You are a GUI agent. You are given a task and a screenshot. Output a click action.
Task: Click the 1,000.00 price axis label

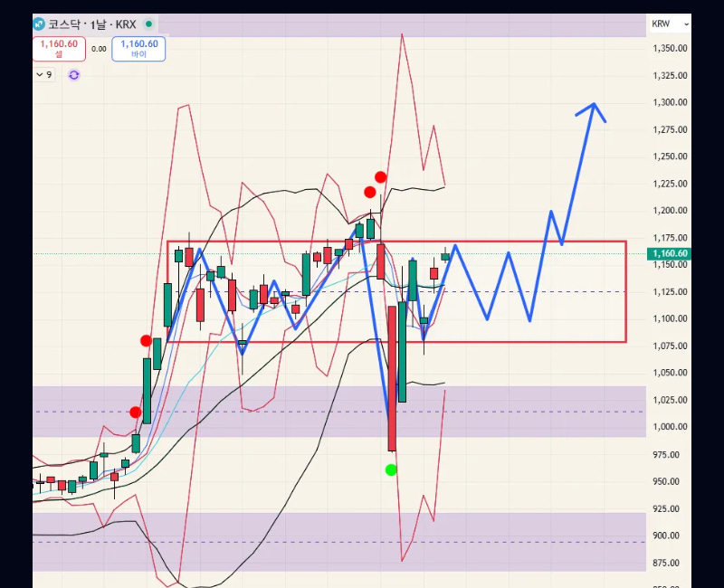pyautogui.click(x=670, y=427)
